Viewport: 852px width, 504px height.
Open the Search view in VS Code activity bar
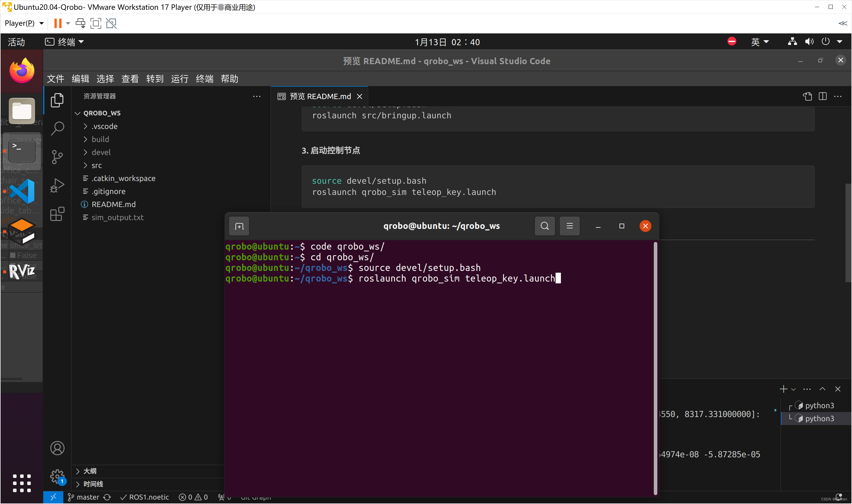[x=57, y=129]
